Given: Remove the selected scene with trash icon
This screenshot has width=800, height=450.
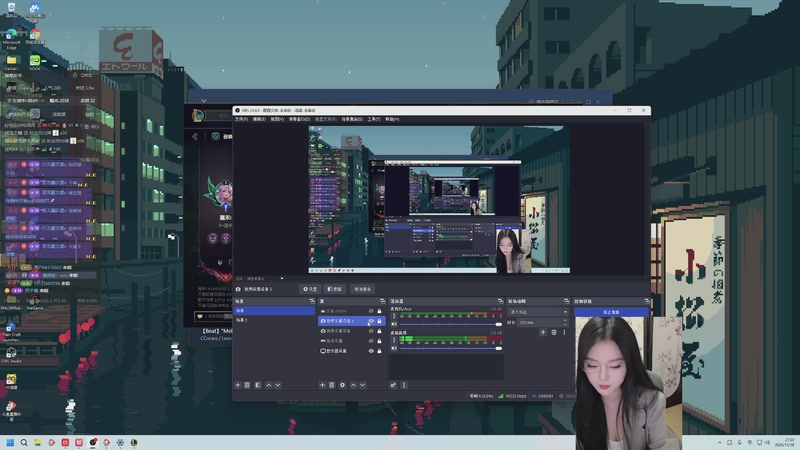Looking at the screenshot, I should click(x=247, y=385).
